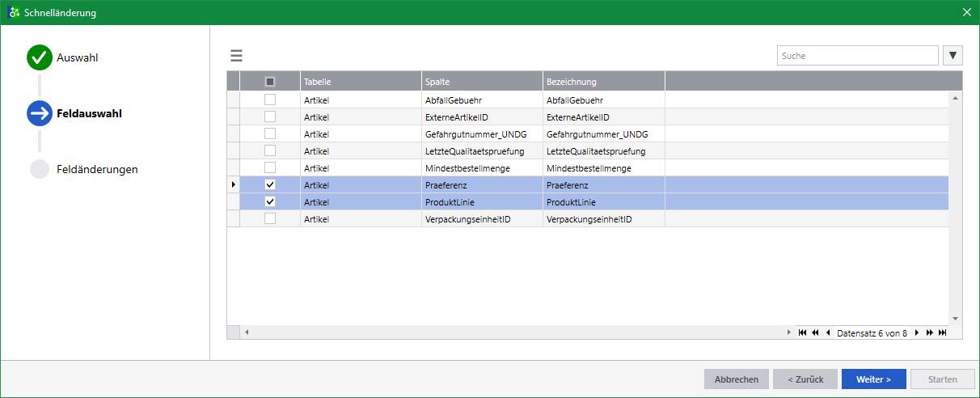Select the Feldänderungen wizard step
980x398 pixels.
[x=97, y=169]
